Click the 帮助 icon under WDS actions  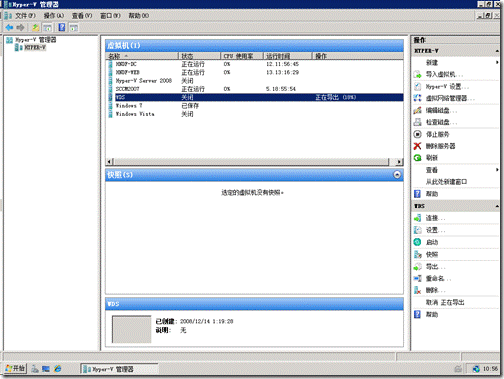click(x=417, y=315)
